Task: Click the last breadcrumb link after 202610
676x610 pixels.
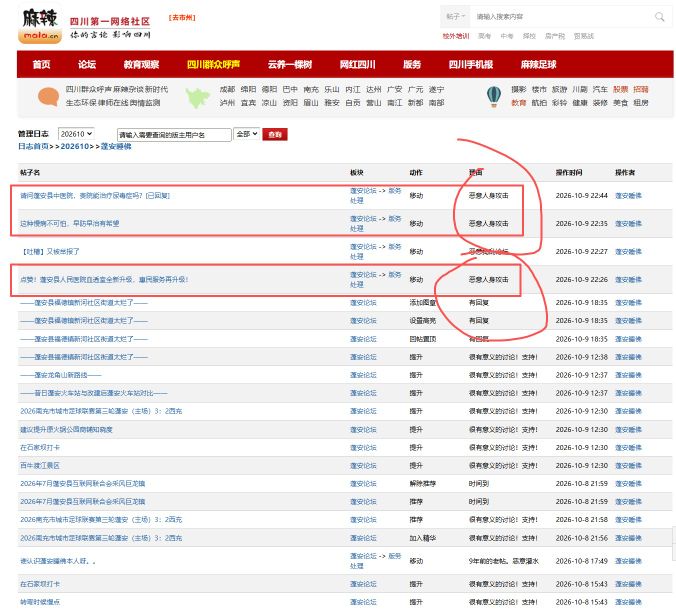Action: (x=116, y=147)
